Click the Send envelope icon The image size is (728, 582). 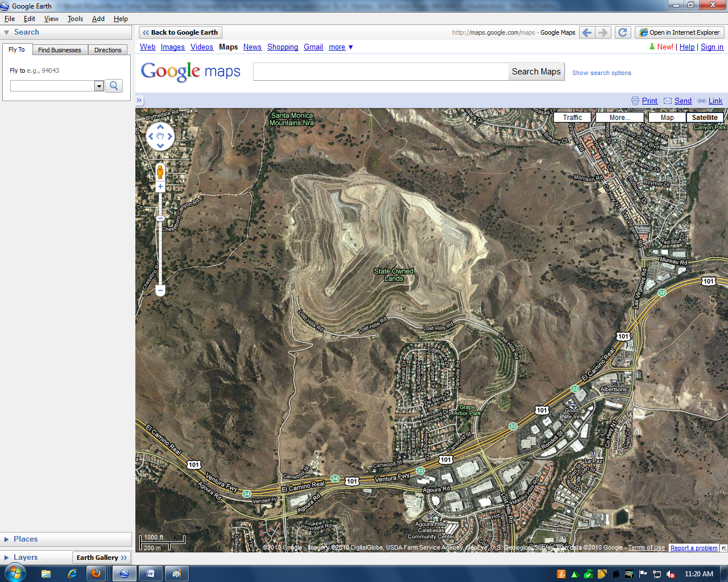pyautogui.click(x=667, y=101)
